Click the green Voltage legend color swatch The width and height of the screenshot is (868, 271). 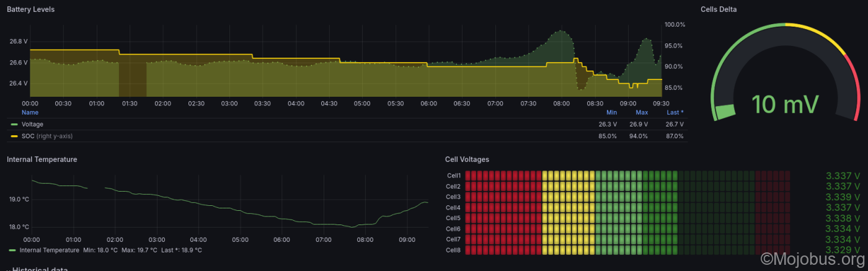(x=15, y=125)
